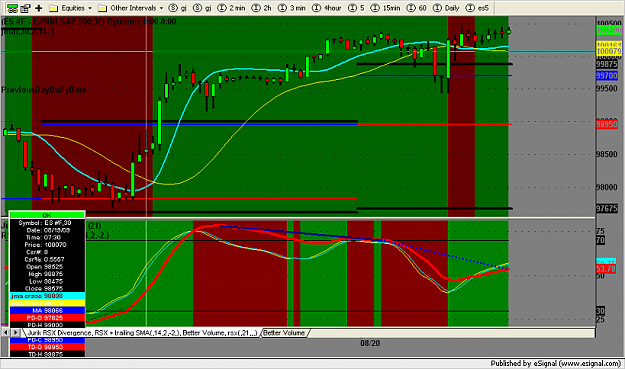The image size is (625, 369).
Task: Switch to the 4hour interval
Action: tap(327, 8)
